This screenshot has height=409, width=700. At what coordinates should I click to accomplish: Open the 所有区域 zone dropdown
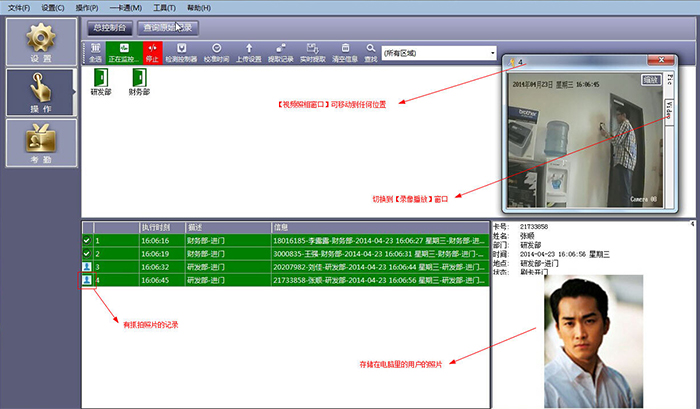[439, 53]
